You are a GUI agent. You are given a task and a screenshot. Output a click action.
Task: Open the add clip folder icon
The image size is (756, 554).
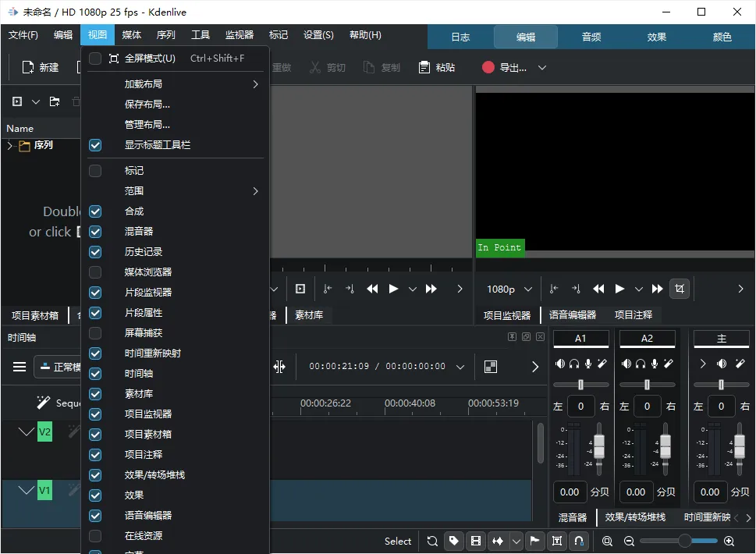pyautogui.click(x=55, y=101)
